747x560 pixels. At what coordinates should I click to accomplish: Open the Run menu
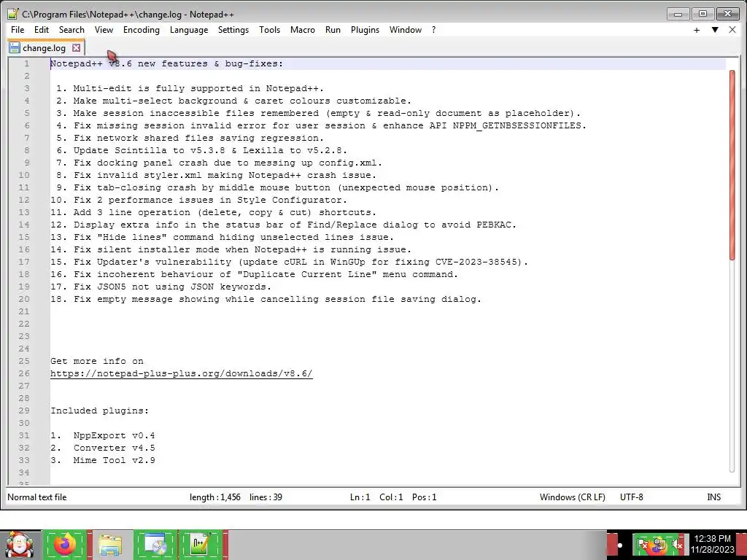click(x=333, y=29)
